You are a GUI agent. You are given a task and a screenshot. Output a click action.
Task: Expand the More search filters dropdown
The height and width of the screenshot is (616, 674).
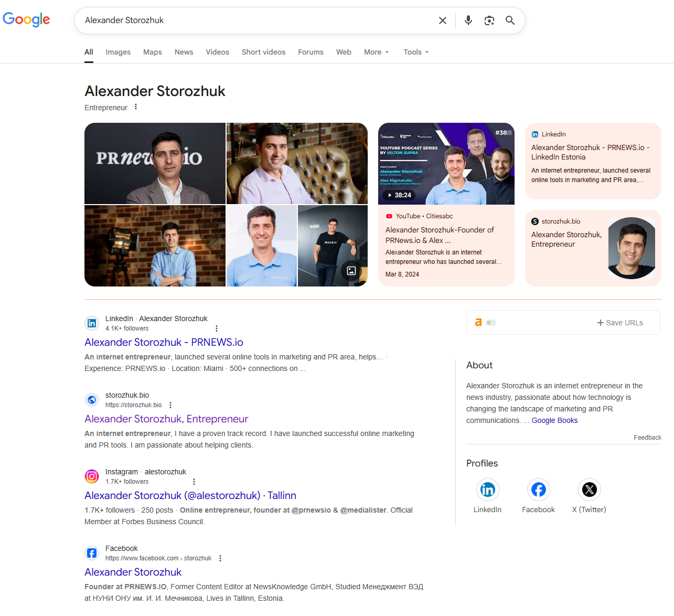(377, 52)
